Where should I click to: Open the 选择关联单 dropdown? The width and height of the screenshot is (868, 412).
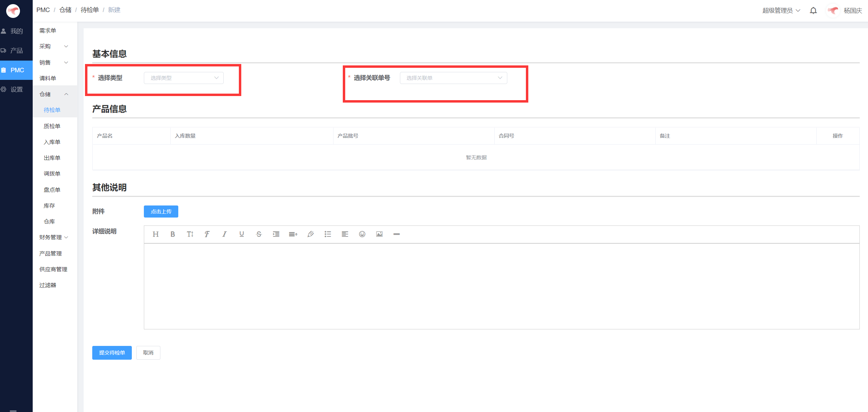[x=453, y=78]
